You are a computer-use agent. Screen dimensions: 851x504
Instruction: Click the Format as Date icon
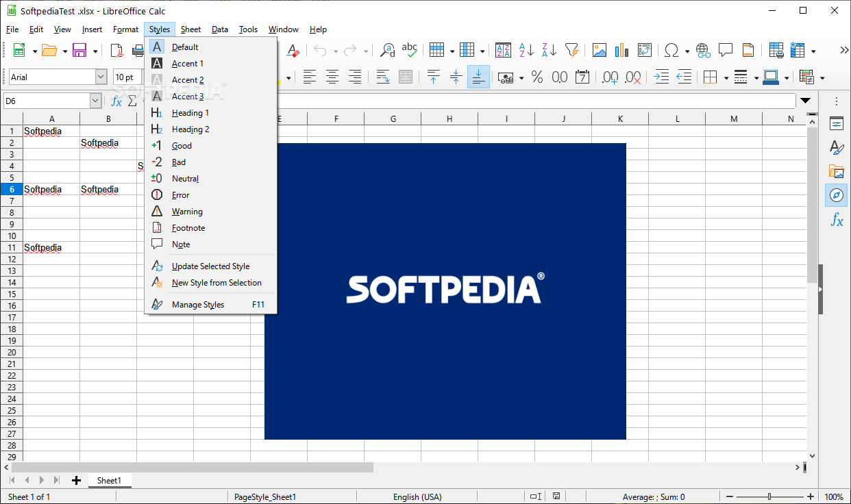582,77
